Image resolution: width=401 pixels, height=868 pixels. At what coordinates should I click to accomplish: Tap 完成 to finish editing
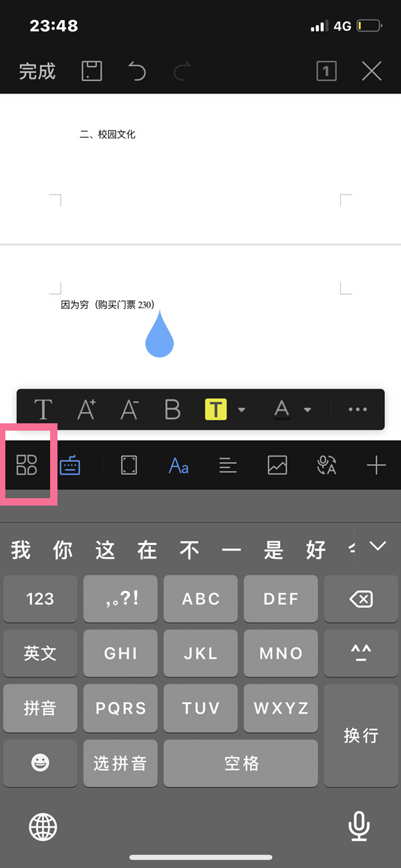tap(37, 71)
